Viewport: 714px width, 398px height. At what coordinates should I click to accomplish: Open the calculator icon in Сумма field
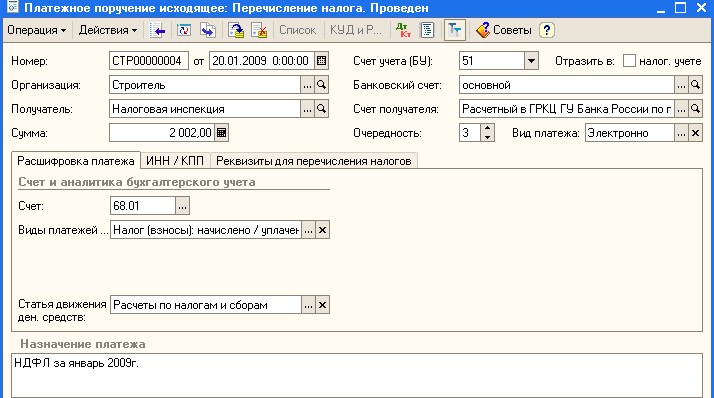[221, 133]
